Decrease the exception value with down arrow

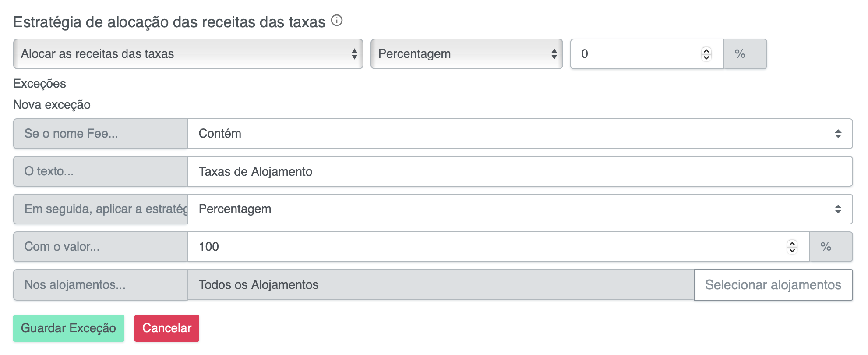pos(792,250)
